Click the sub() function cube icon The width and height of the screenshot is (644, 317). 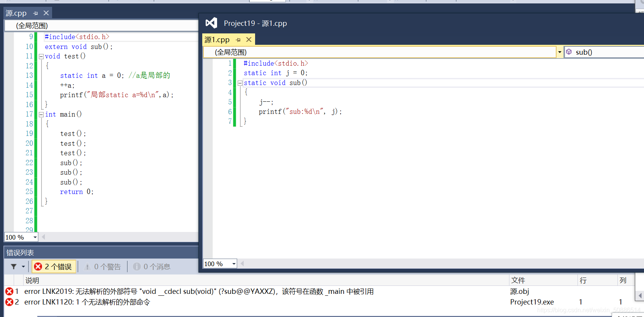pos(569,52)
